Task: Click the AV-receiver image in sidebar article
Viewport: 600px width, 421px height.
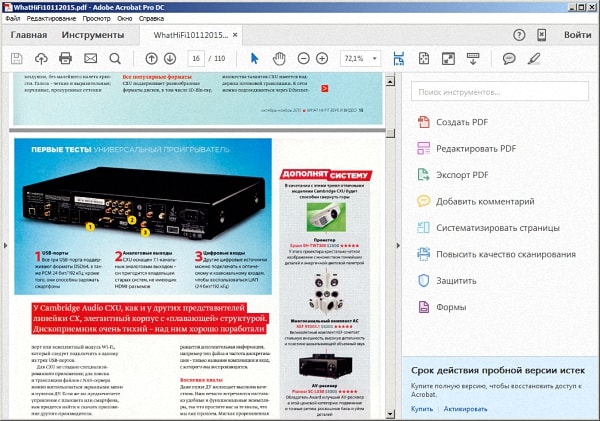Action: pos(325,367)
